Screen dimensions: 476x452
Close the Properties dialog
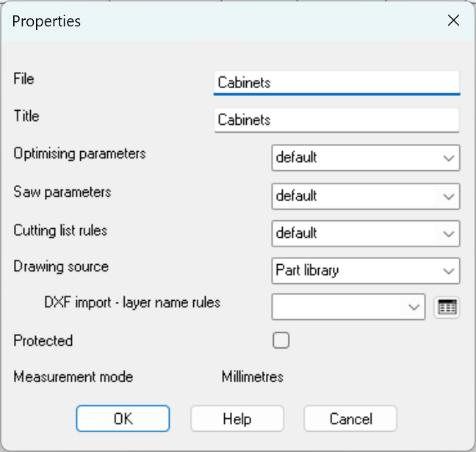tap(453, 21)
